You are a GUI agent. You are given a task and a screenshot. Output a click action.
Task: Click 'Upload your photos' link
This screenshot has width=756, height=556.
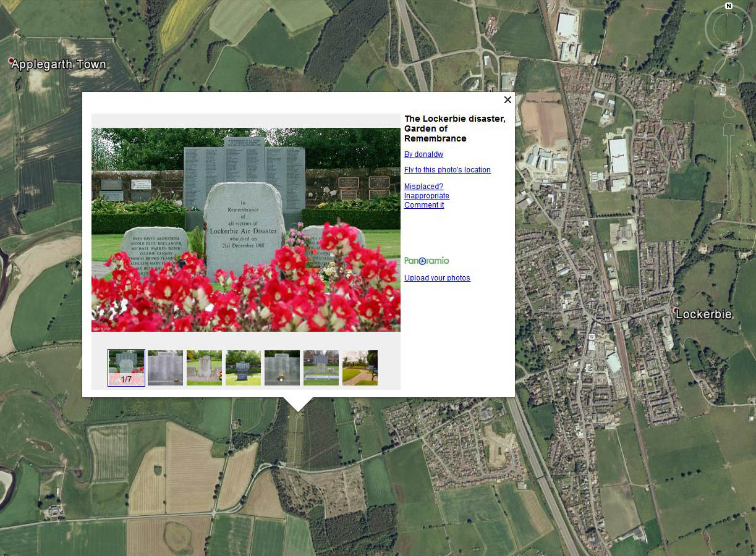click(x=437, y=278)
